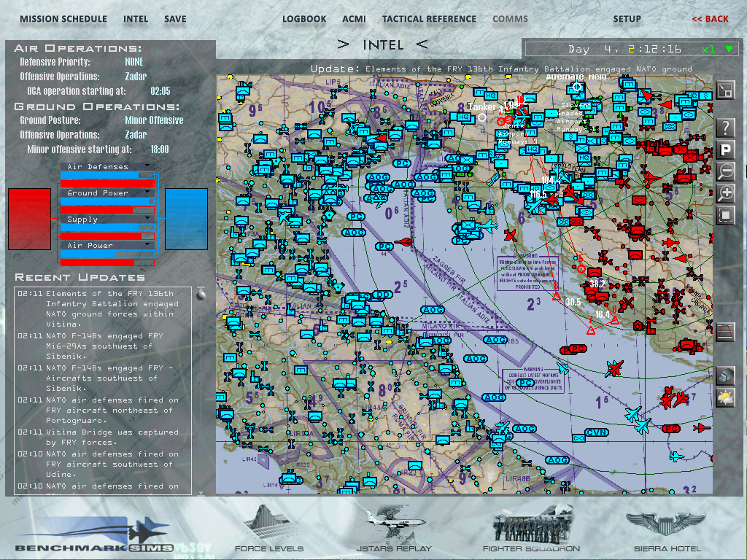Click the red trapezoid map icon

coord(726,331)
